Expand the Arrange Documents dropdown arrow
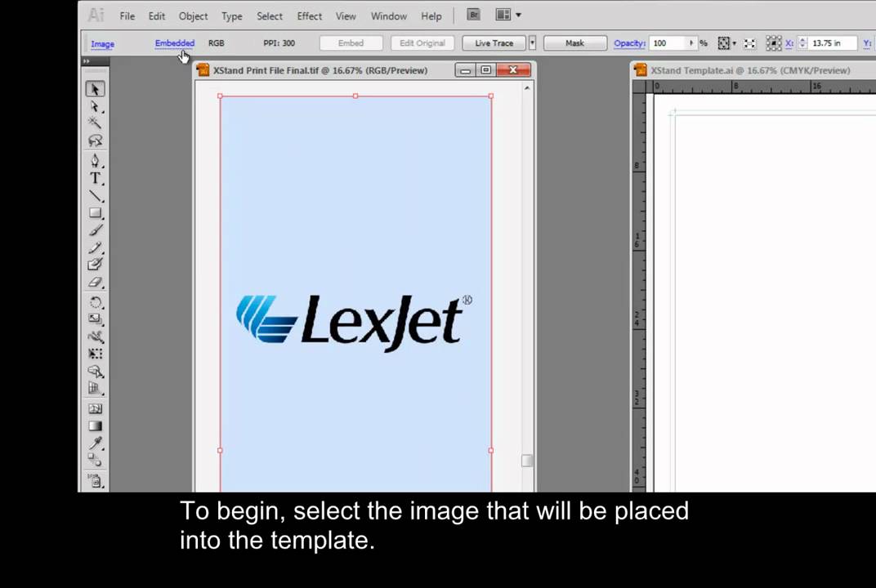The height and width of the screenshot is (588, 876). tap(518, 15)
